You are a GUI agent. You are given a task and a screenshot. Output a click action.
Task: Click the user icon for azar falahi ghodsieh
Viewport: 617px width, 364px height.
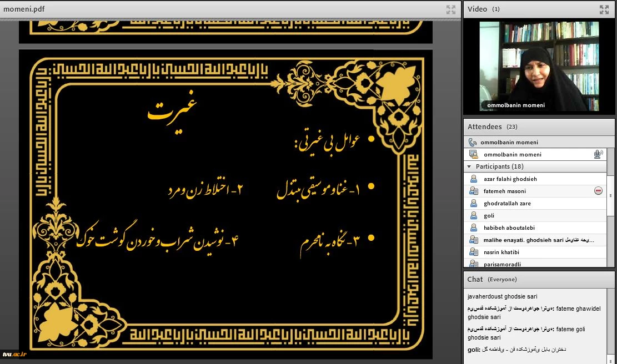(x=474, y=179)
